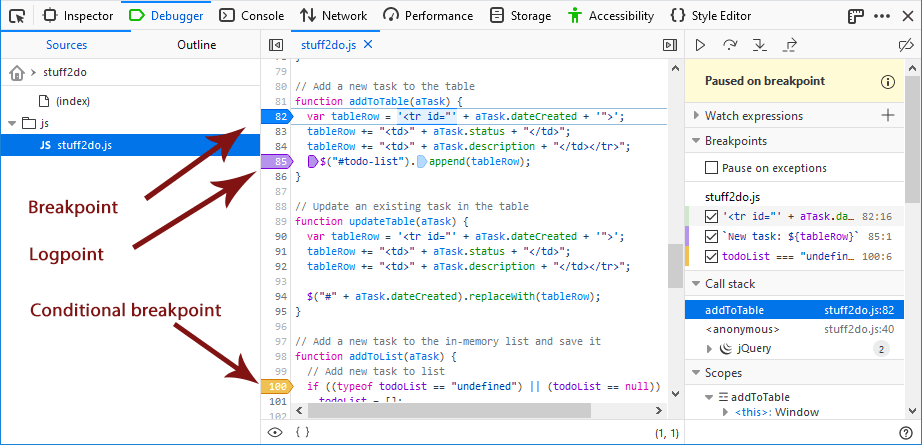Open stuff2do.js in the sources tree
This screenshot has width=922, height=445.
[x=84, y=145]
